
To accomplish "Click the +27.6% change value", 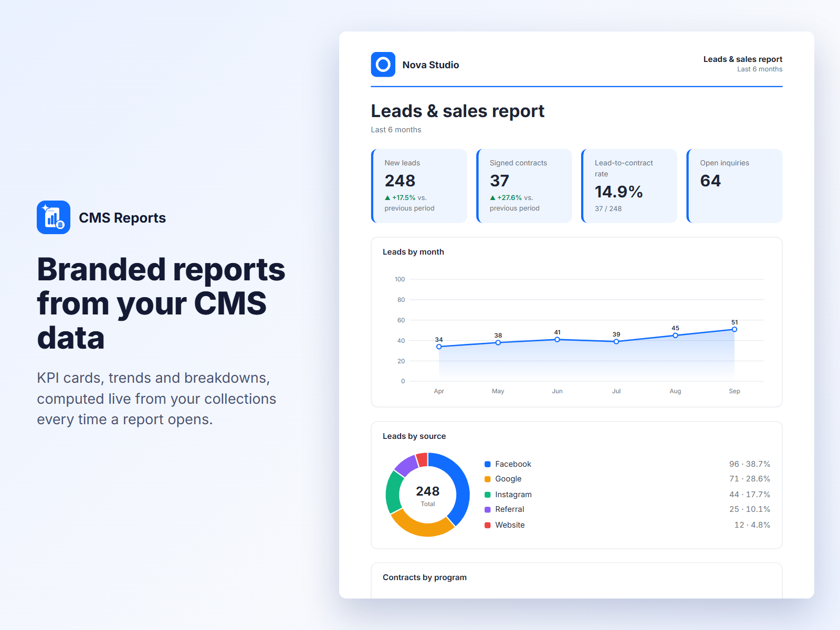I will [509, 198].
